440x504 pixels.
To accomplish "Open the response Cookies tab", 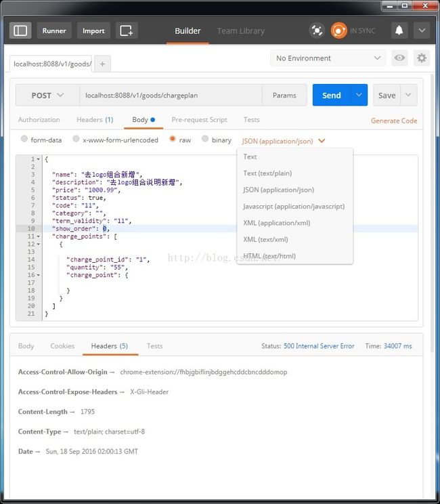I will coord(62,346).
